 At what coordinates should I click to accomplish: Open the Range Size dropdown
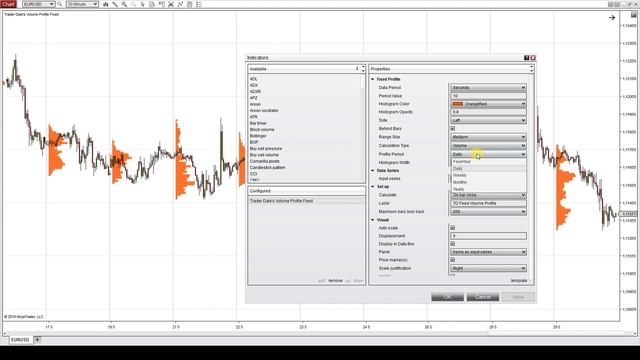(x=488, y=137)
